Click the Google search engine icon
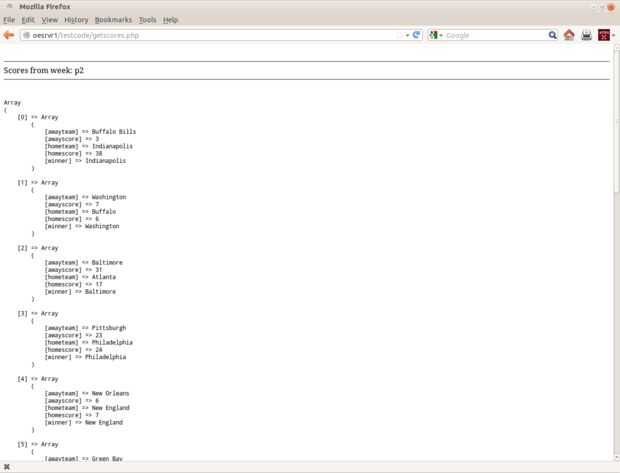The height and width of the screenshot is (473, 620). tap(433, 35)
